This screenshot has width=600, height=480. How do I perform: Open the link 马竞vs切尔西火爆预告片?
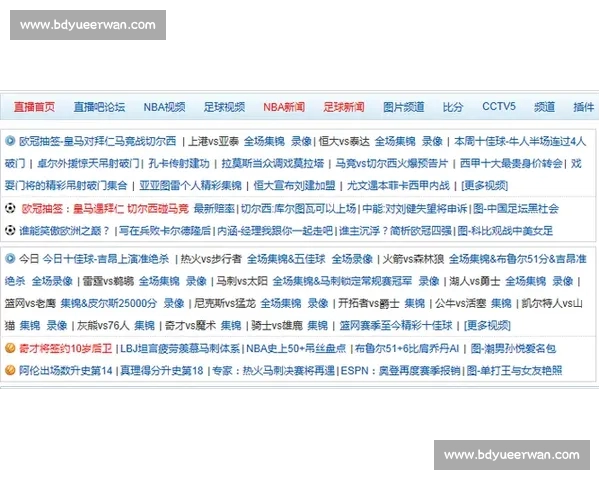click(391, 163)
